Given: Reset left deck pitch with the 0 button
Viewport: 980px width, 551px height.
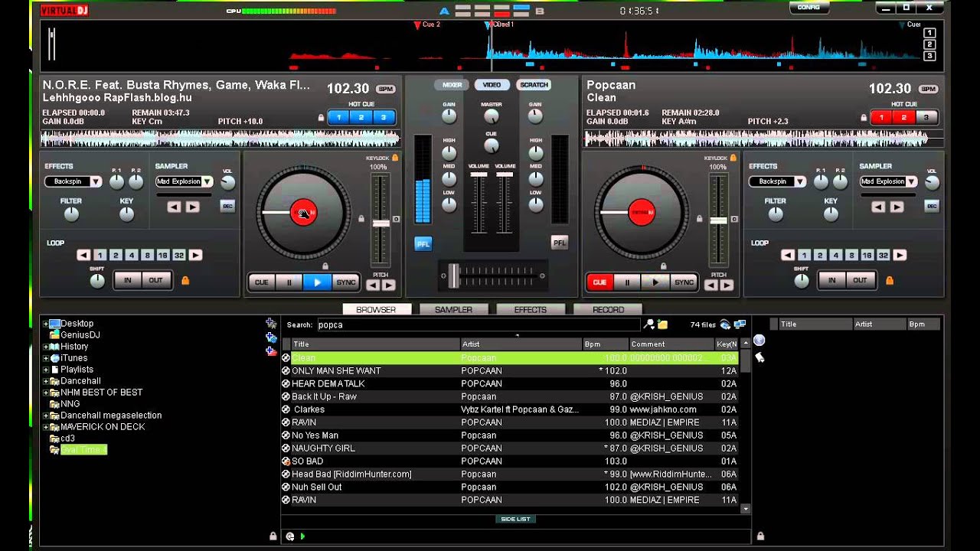Looking at the screenshot, I should coord(397,220).
